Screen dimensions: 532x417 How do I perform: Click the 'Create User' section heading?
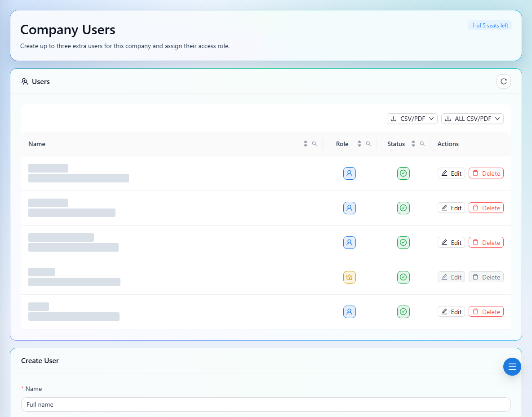click(x=40, y=361)
